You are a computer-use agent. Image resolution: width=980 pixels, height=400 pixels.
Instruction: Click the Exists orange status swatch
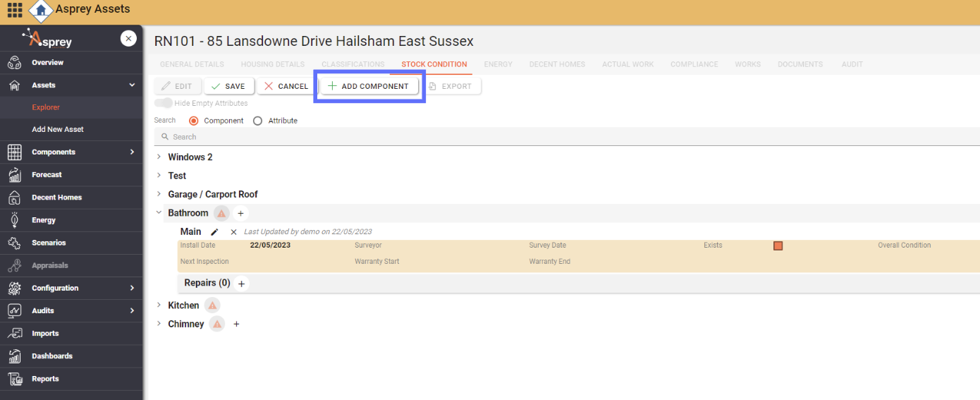[x=778, y=246]
